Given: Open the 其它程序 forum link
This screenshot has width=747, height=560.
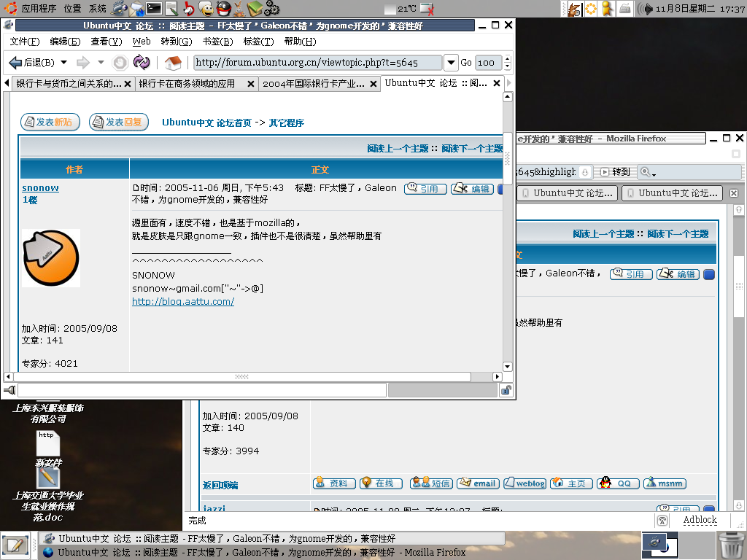Looking at the screenshot, I should point(286,122).
